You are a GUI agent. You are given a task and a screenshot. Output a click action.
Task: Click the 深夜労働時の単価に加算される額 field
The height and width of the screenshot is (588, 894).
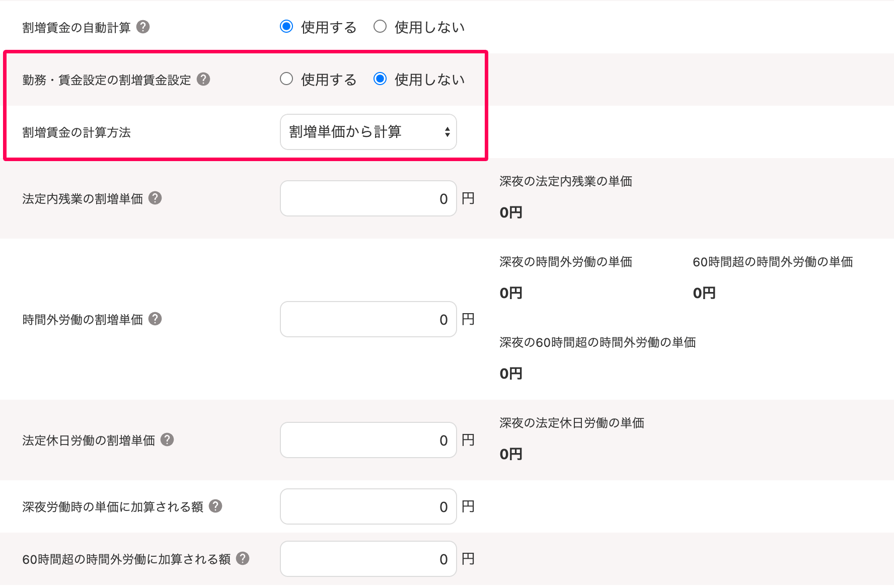click(368, 506)
